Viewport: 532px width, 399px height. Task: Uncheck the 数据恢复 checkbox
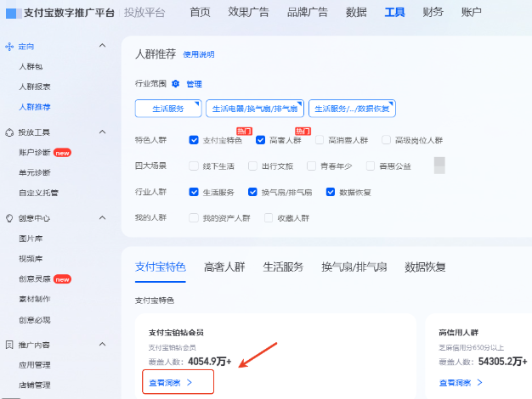click(x=331, y=192)
